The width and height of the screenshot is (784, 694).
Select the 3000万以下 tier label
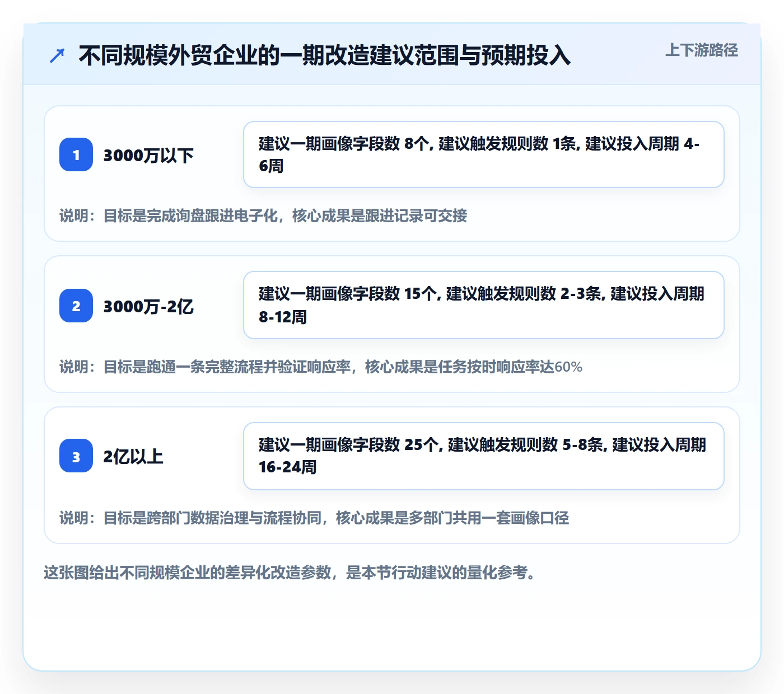(148, 155)
